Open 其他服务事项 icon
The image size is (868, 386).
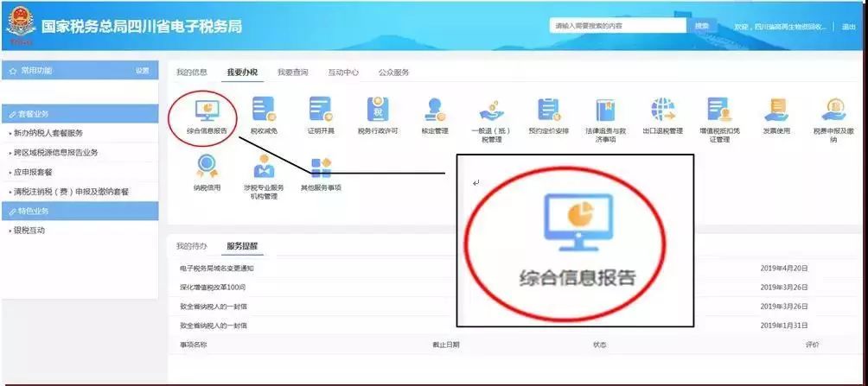320,168
